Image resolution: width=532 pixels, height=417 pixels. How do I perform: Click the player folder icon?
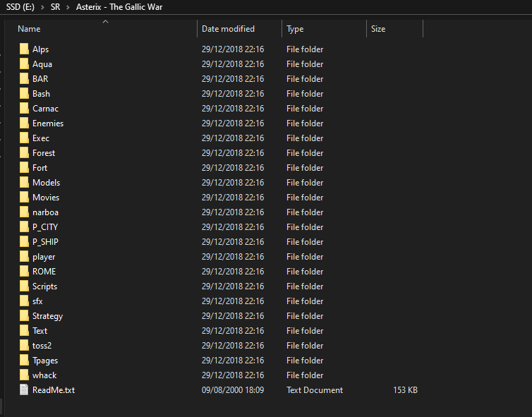coord(24,257)
